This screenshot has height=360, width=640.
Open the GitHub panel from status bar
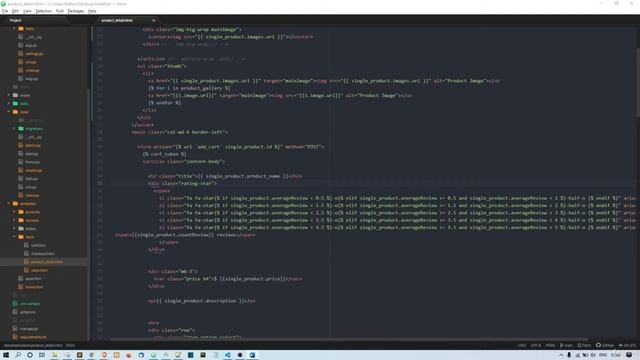point(604,345)
